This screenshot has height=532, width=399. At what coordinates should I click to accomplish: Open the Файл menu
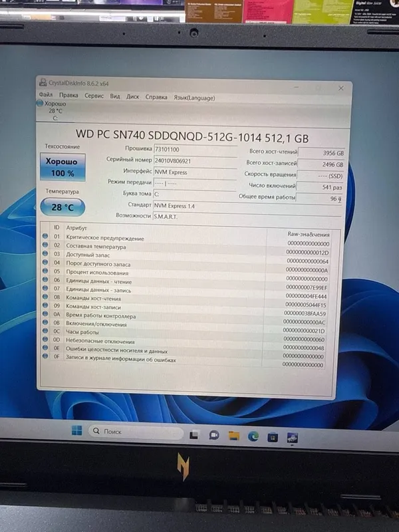(45, 94)
